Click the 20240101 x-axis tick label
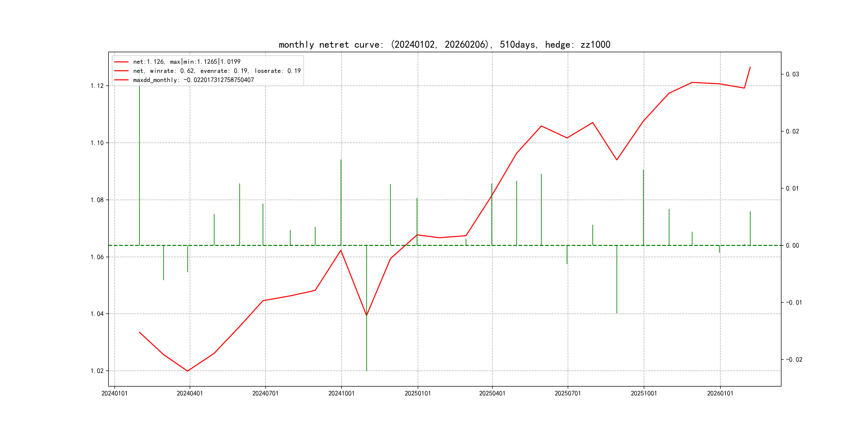The width and height of the screenshot is (868, 434). (x=115, y=394)
